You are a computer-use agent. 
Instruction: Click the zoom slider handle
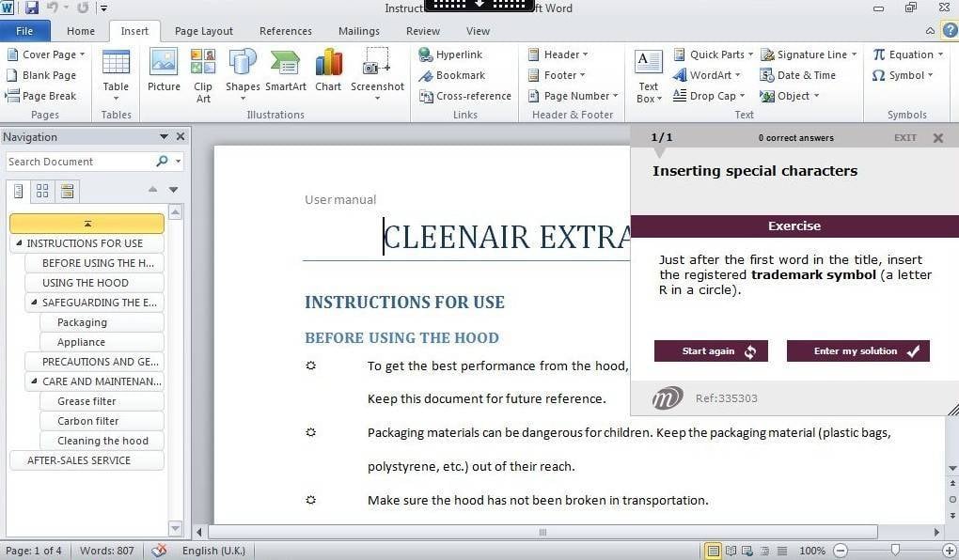(x=895, y=551)
